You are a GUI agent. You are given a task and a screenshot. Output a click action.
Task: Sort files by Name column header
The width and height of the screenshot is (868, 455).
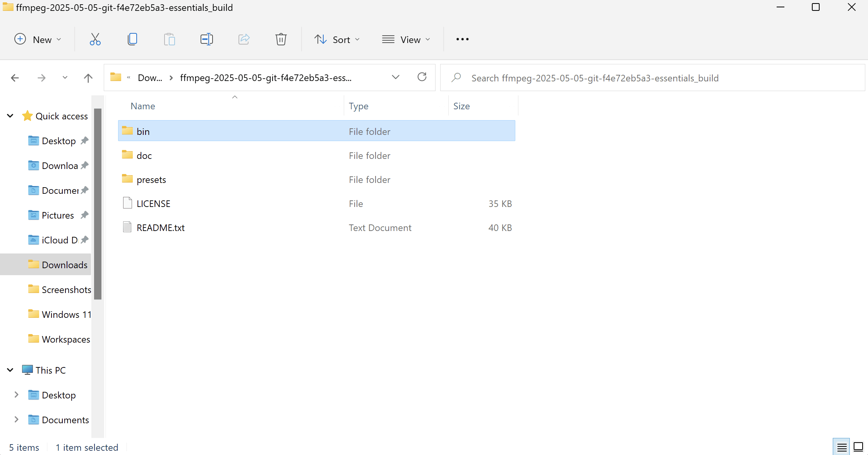(143, 106)
